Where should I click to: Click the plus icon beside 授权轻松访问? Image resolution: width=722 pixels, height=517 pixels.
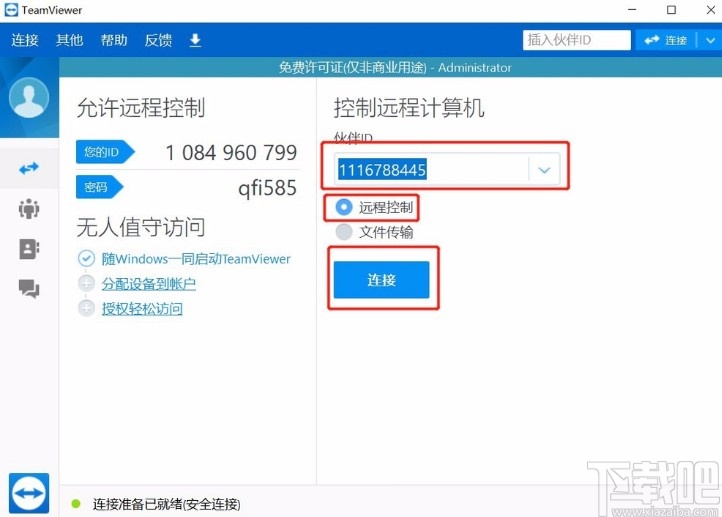[x=86, y=308]
